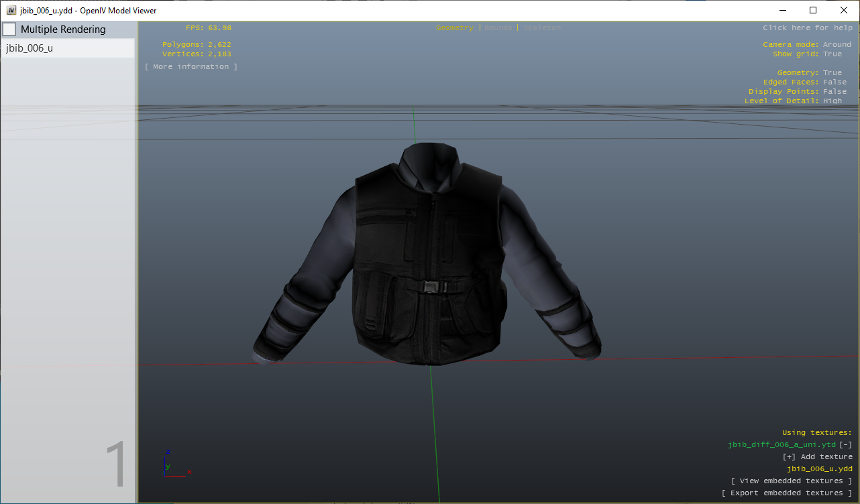The image size is (860, 504).
Task: Enable Edged Faces rendering
Action: tap(835, 81)
